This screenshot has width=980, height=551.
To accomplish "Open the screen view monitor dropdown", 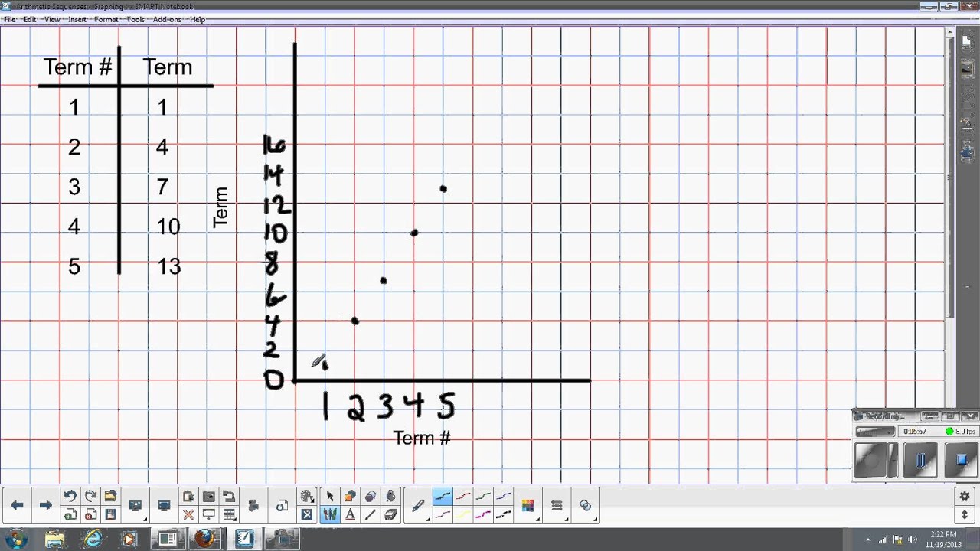I will point(136,505).
